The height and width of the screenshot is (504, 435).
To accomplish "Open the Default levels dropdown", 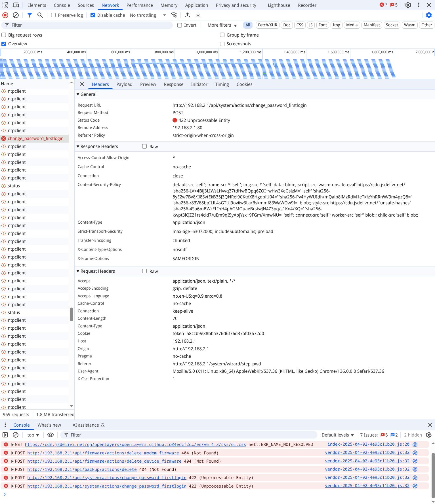I will click(337, 435).
